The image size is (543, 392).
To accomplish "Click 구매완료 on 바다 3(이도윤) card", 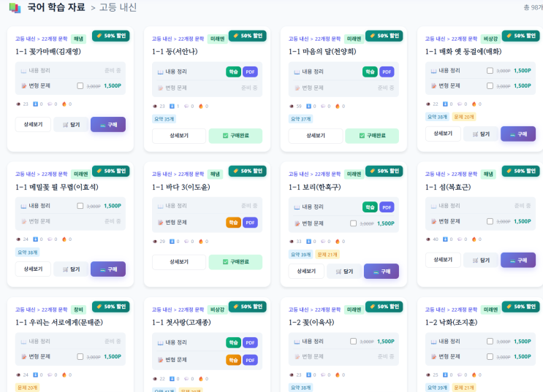I will click(235, 261).
